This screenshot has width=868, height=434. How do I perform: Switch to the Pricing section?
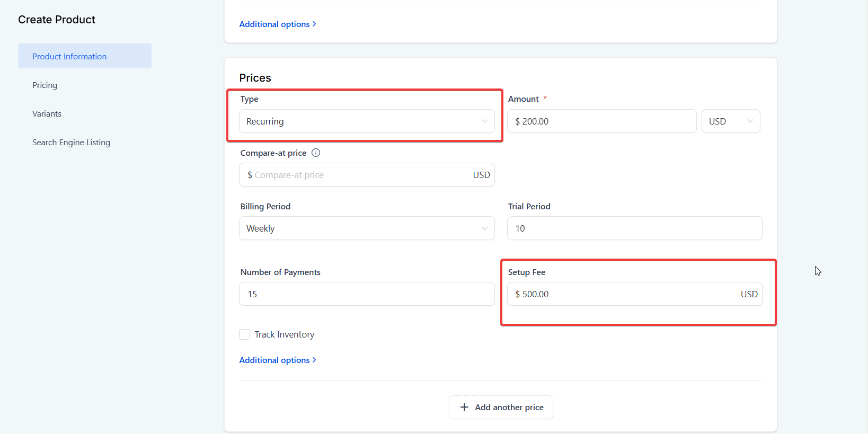tap(45, 85)
